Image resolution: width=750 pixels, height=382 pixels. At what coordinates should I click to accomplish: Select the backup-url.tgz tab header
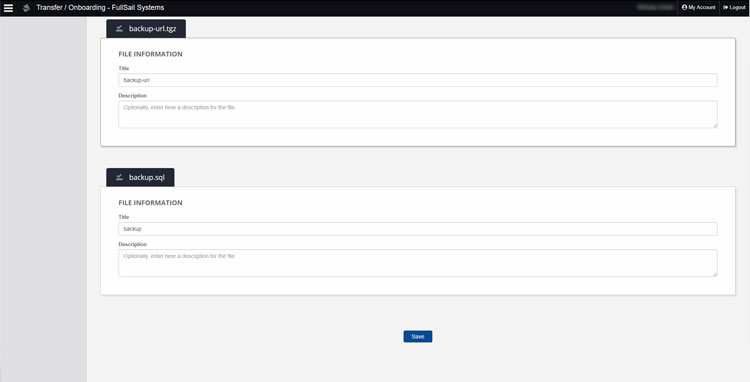(x=146, y=29)
